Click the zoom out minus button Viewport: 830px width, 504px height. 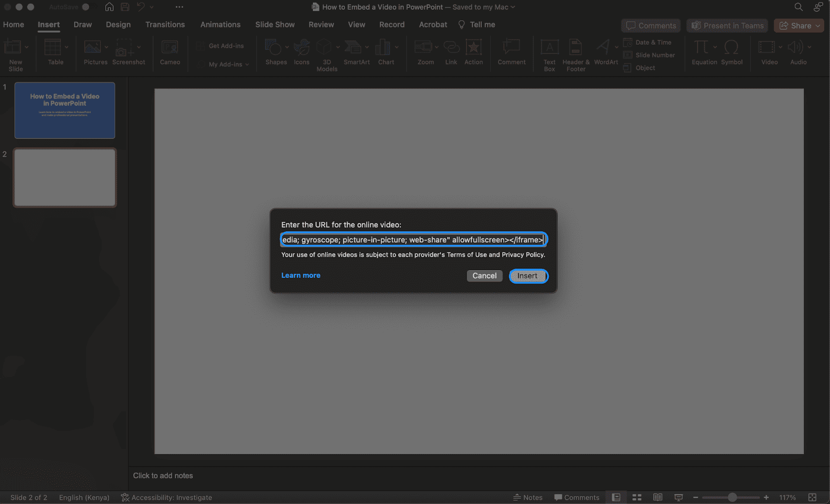(696, 497)
